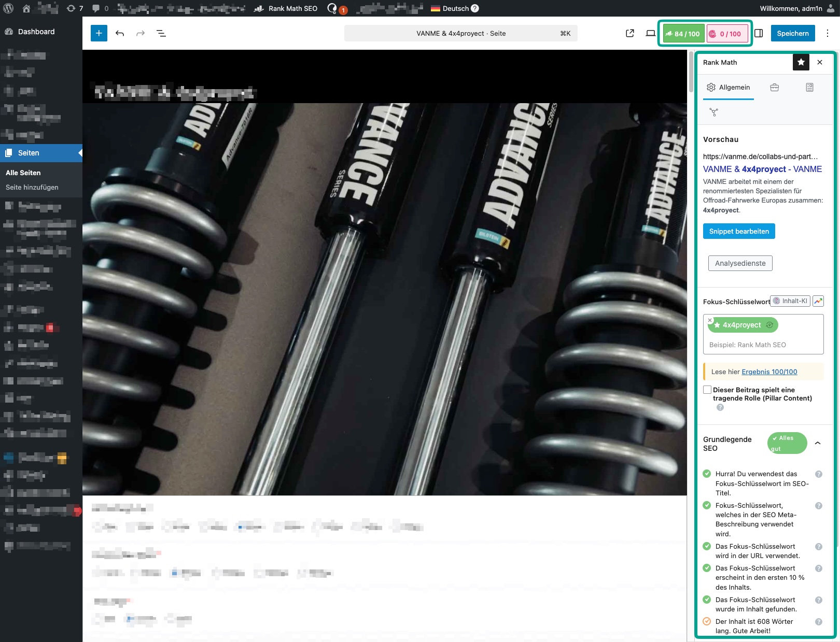Open page preview in new tab icon
Image resolution: width=840 pixels, height=642 pixels.
(630, 33)
